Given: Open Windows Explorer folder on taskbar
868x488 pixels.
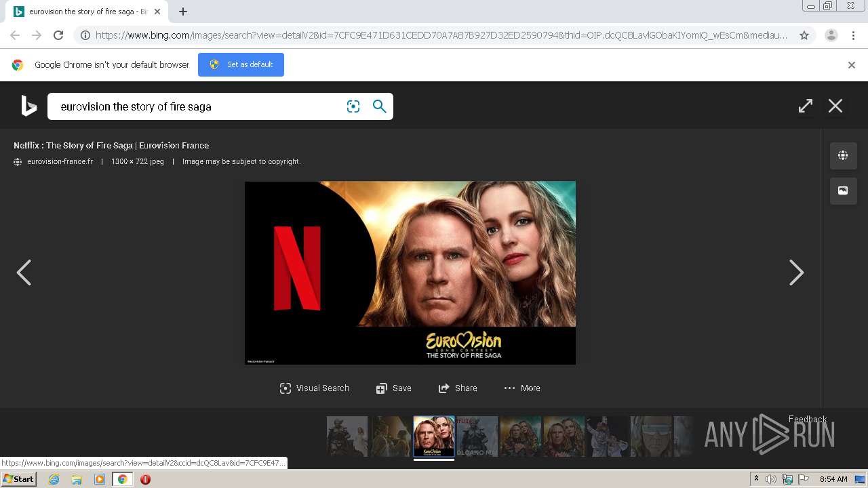Looking at the screenshot, I should click(77, 479).
